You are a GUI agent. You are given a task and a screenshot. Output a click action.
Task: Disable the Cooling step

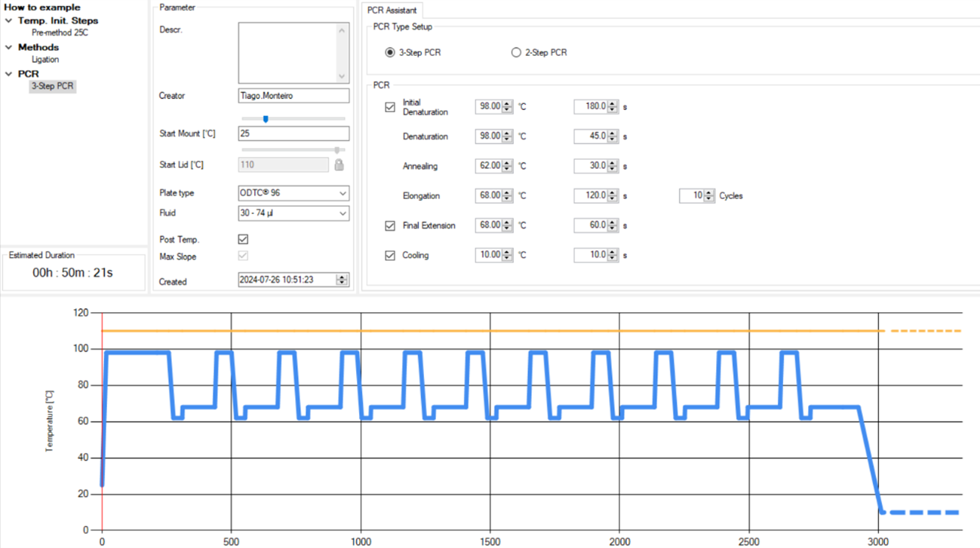click(390, 255)
